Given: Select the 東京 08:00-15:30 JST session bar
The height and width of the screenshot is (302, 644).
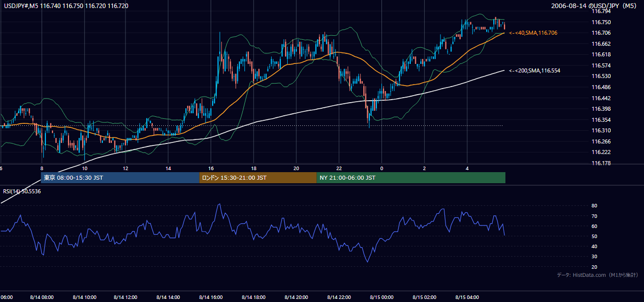Looking at the screenshot, I should pos(120,178).
